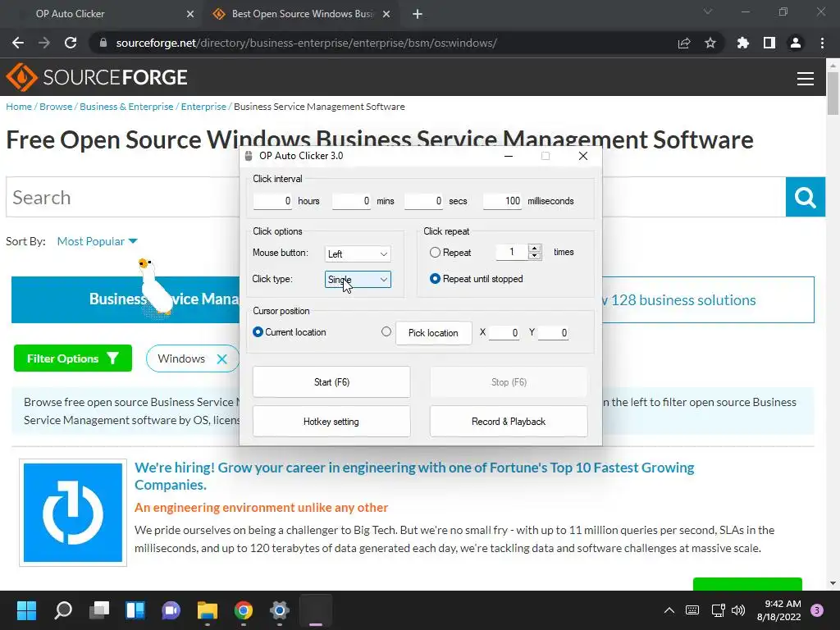The image size is (840, 630).
Task: Click the page vertical scrollbar thumb
Action: coord(833,93)
